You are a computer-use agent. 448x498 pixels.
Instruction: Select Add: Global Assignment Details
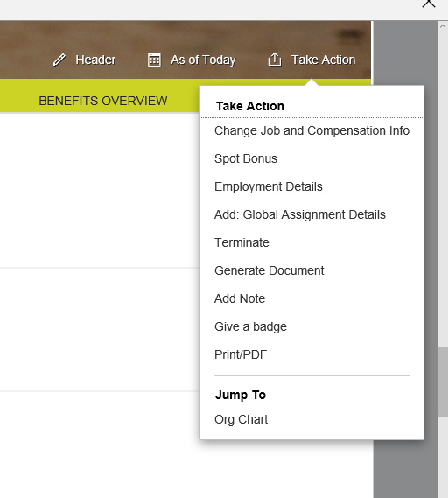click(300, 214)
